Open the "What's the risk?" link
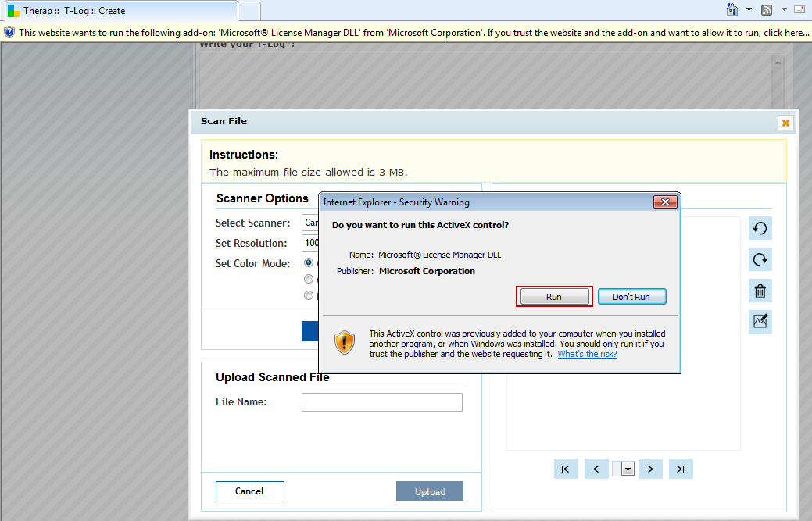The height and width of the screenshot is (521, 812). (x=587, y=354)
